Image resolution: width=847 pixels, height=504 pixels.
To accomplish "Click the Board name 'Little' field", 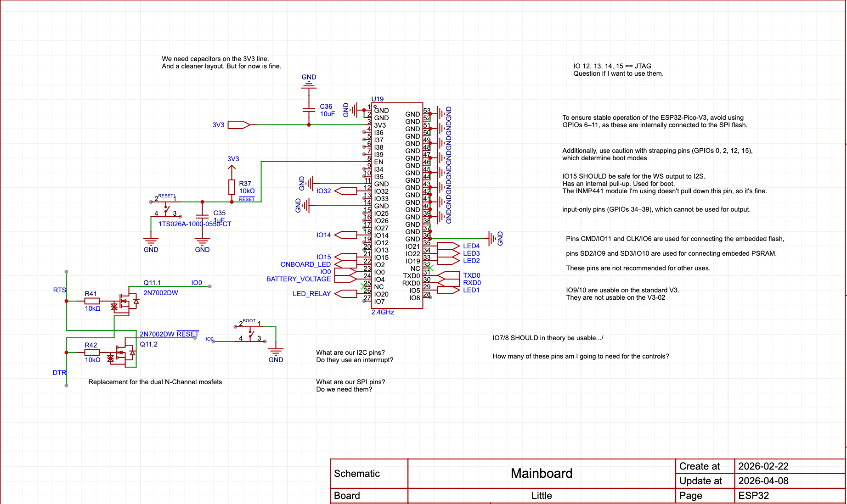I will coord(542,496).
